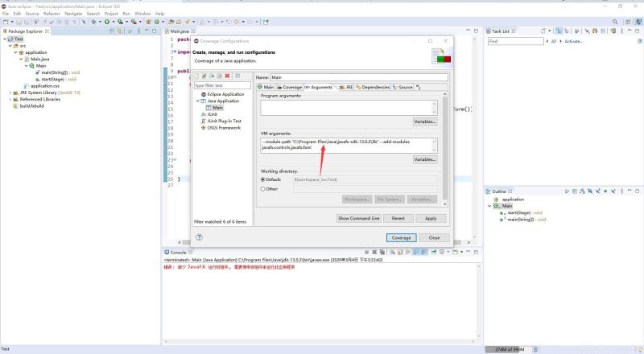Screen dimensions: 644x354
Task: Open the Refactor menu
Action: [52, 14]
